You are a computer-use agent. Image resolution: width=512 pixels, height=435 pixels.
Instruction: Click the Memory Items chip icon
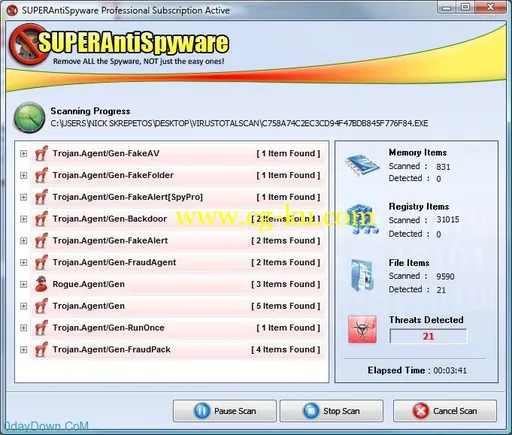[362, 164]
